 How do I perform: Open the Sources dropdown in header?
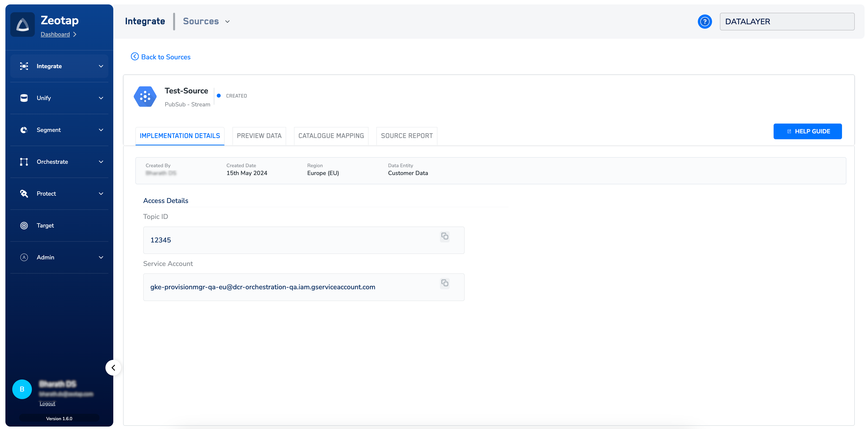(x=206, y=21)
